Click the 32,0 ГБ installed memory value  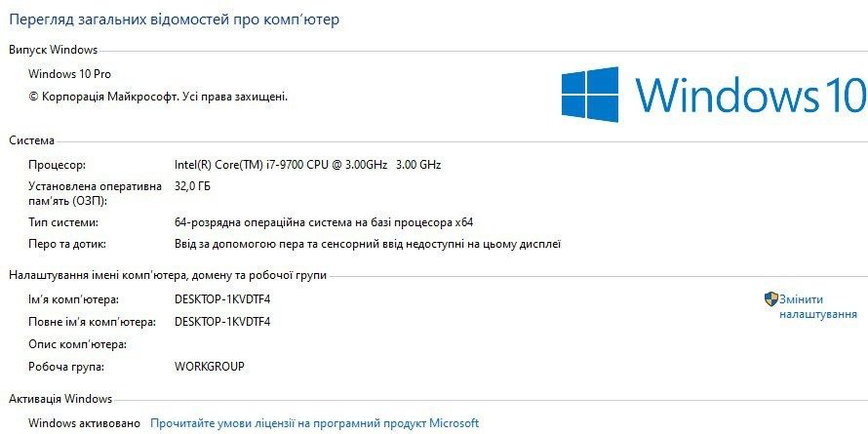[193, 185]
